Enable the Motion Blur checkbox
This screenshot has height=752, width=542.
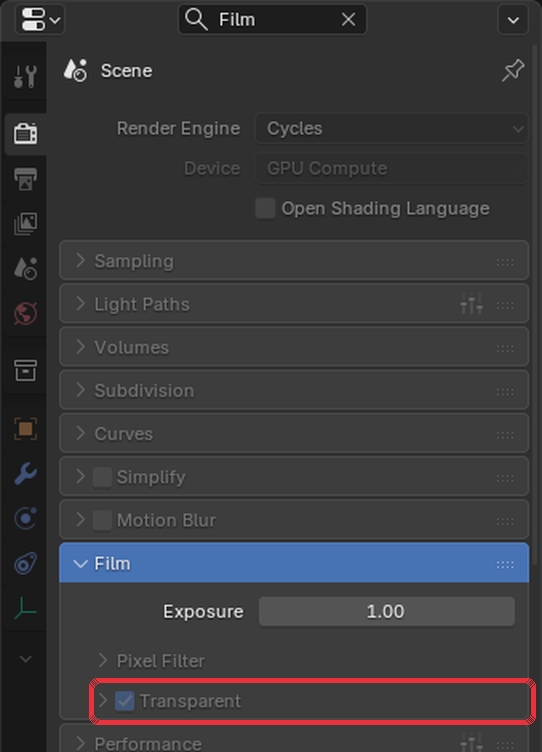tap(102, 520)
